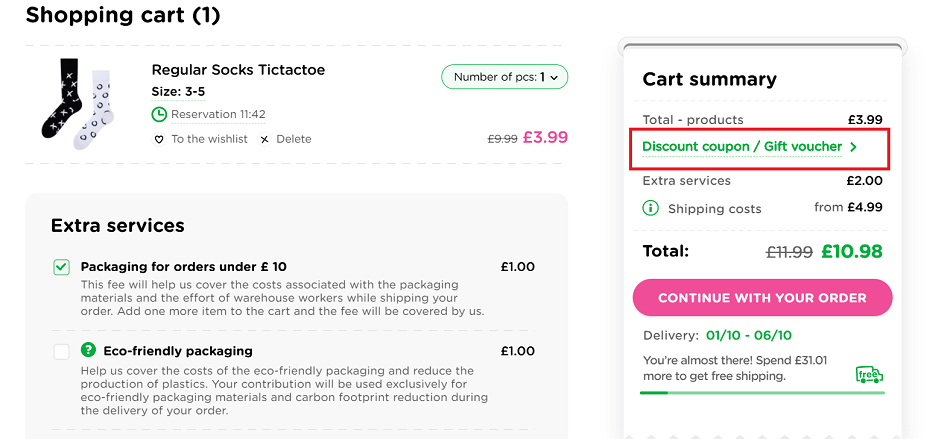Click the socks product thumbnail
Screen dimensions: 950x439
click(x=74, y=100)
